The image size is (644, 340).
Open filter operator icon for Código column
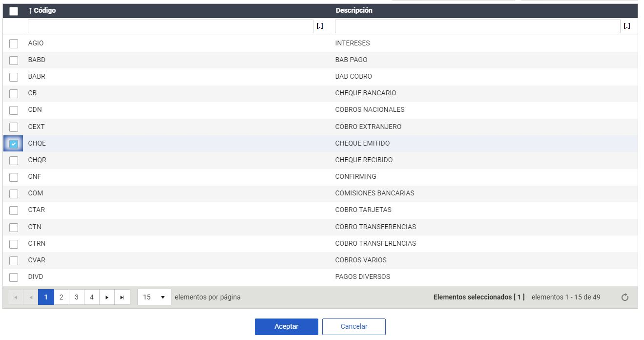pyautogui.click(x=320, y=26)
